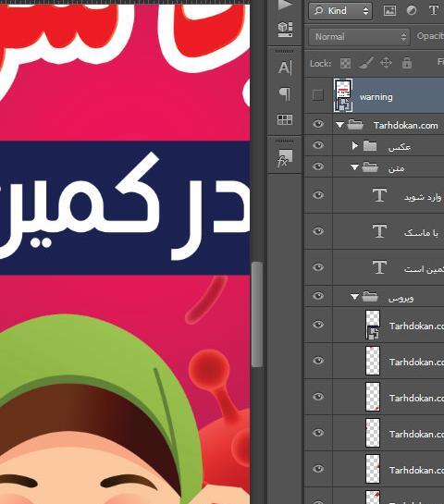Filter layers by adjustment layer icon
This screenshot has height=504, width=444.
pos(412,10)
